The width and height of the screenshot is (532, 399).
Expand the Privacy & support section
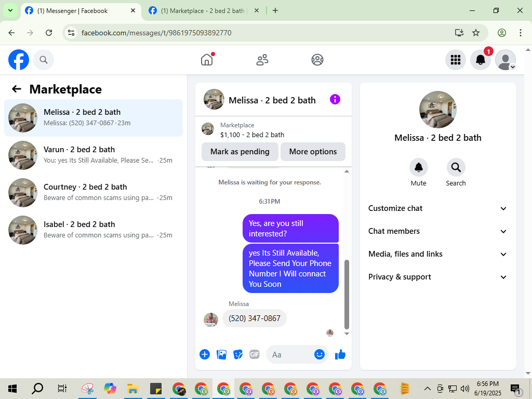(437, 277)
